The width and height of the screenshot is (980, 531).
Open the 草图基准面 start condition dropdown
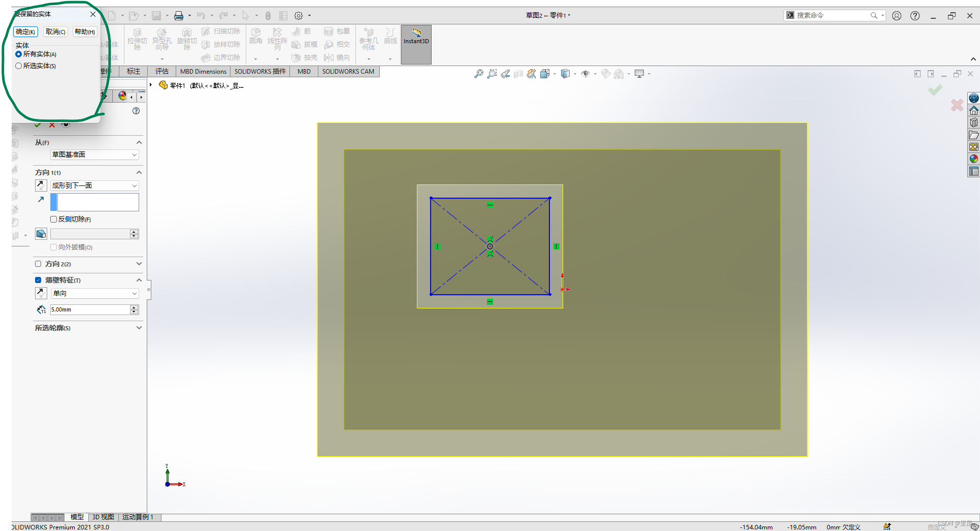pyautogui.click(x=94, y=154)
